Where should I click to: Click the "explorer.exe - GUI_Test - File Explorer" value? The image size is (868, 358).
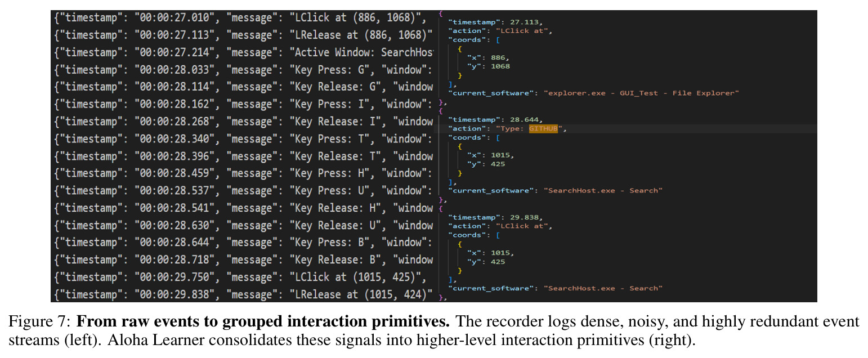click(x=641, y=93)
